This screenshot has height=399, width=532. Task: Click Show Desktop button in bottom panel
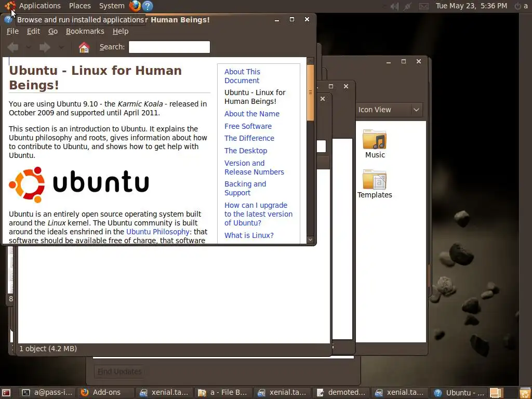[x=6, y=393]
